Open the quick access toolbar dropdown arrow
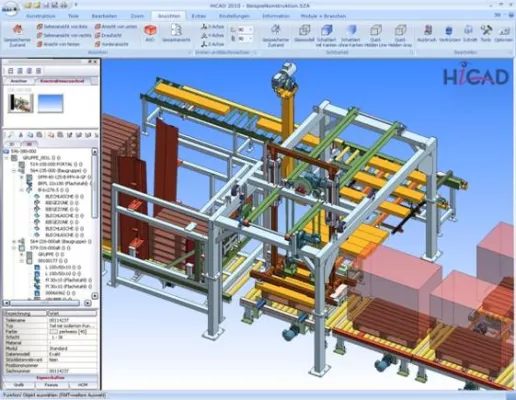The width and height of the screenshot is (516, 400). 76,5
